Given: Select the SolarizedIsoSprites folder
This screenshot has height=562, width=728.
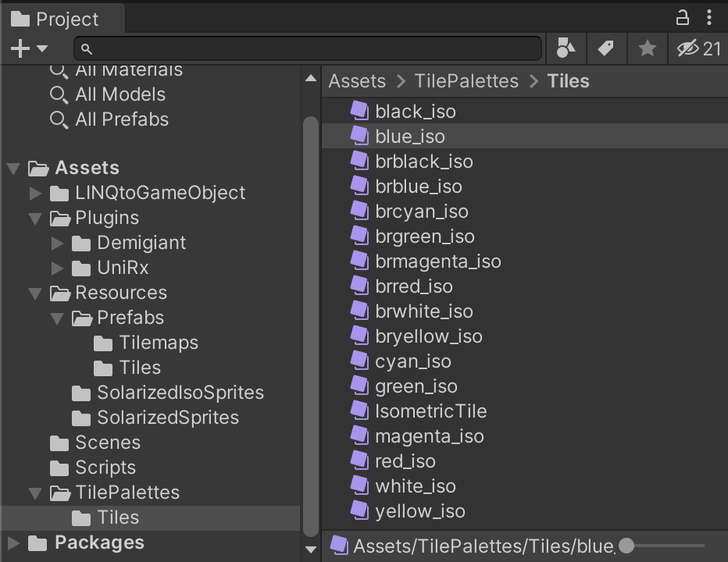Looking at the screenshot, I should pyautogui.click(x=168, y=393).
